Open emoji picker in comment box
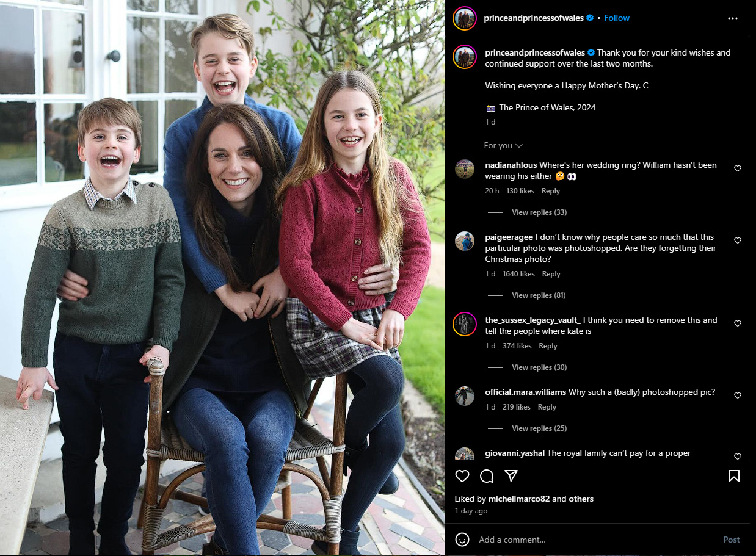 coord(463,540)
